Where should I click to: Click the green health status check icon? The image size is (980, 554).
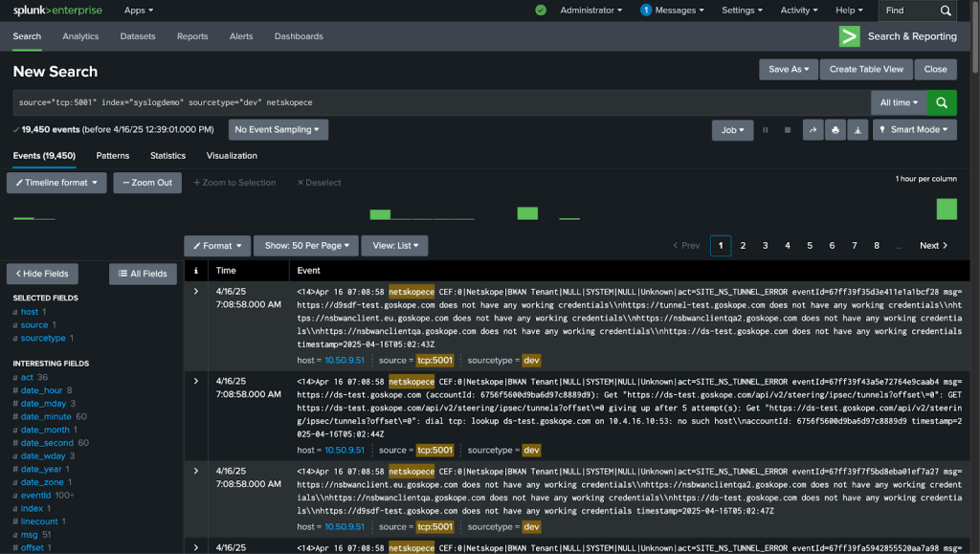(x=541, y=11)
